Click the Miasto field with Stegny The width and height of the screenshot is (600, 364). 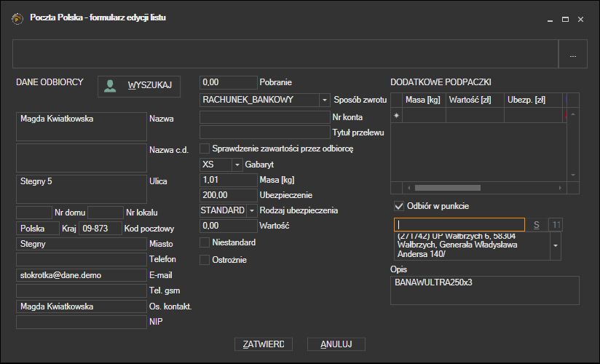pyautogui.click(x=82, y=244)
